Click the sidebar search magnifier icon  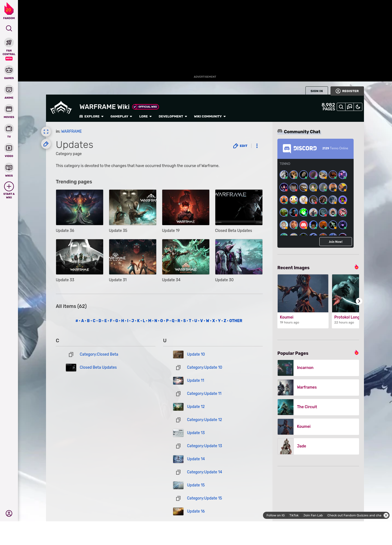(x=9, y=28)
